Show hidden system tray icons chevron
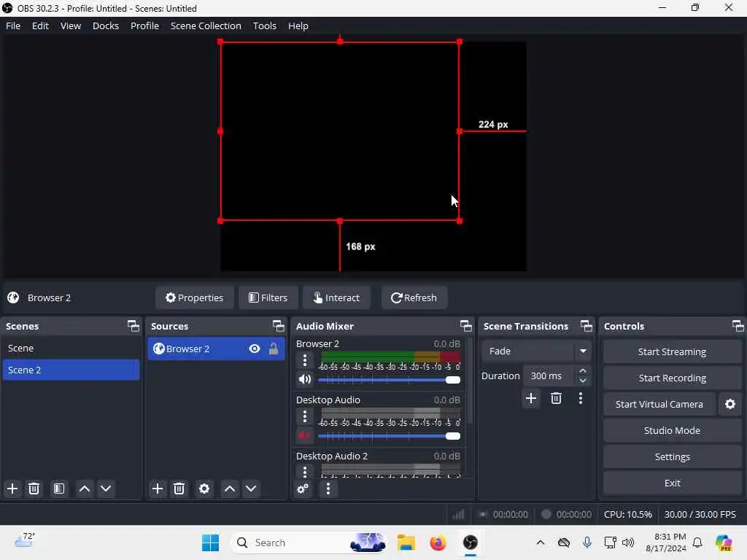This screenshot has width=747, height=560. pyautogui.click(x=541, y=542)
